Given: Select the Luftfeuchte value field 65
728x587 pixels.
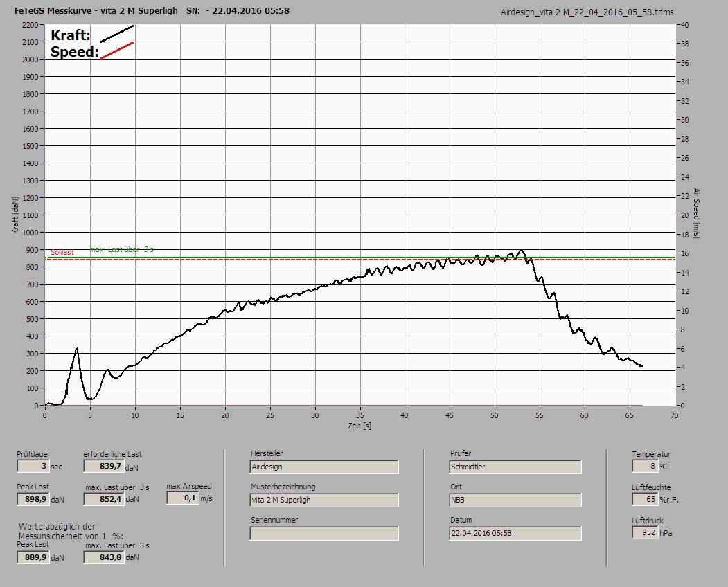Looking at the screenshot, I should pos(644,499).
